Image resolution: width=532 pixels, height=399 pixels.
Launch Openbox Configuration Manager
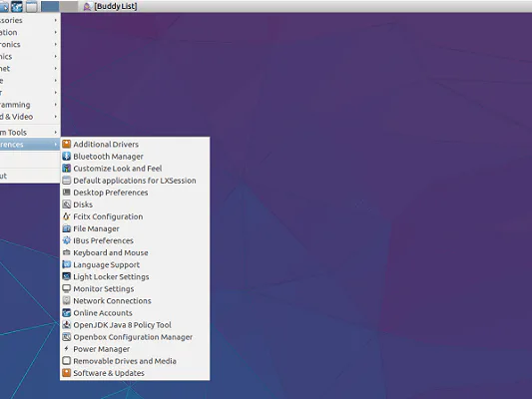coord(135,336)
